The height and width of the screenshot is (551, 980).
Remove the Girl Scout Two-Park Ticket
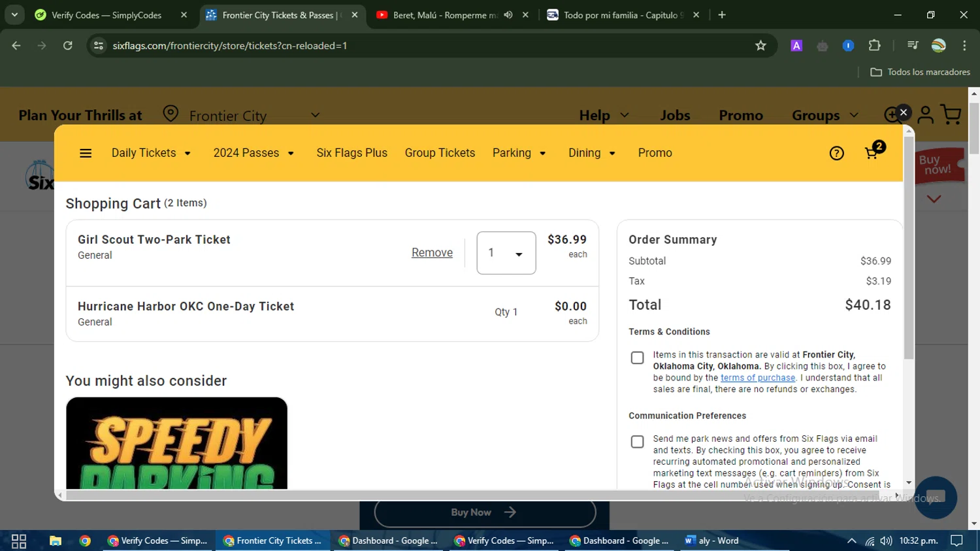click(x=432, y=252)
